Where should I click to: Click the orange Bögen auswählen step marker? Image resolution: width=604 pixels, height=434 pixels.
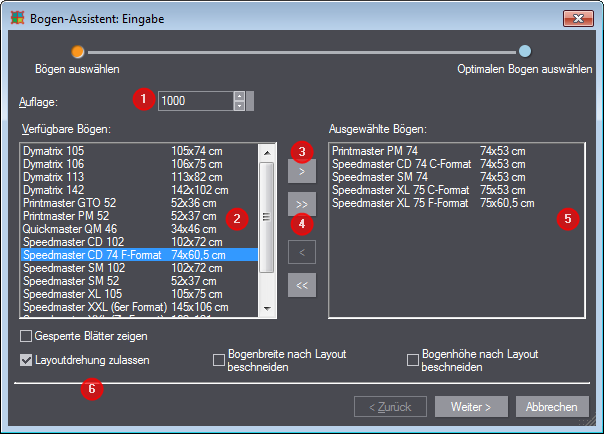[78, 52]
